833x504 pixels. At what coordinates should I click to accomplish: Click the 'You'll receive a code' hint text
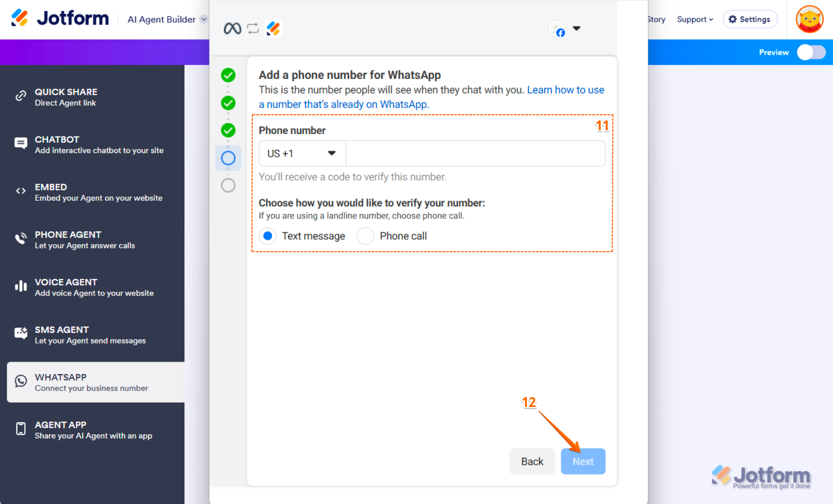(x=353, y=177)
